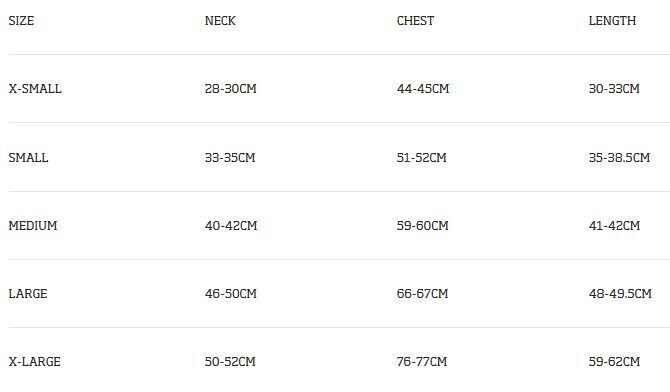Click the 30-33CM length value
The height and width of the screenshot is (392, 670).
click(614, 88)
